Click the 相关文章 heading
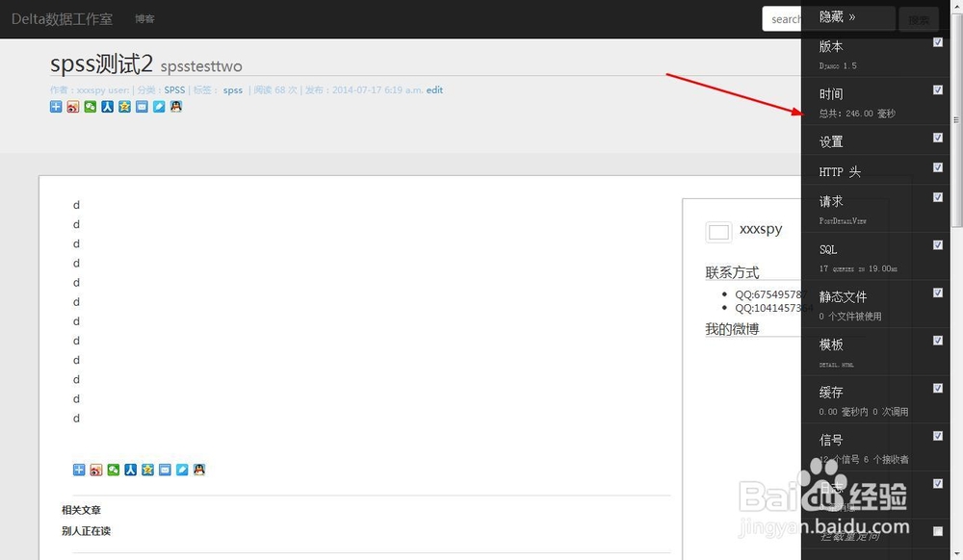963x560 pixels. coord(81,510)
